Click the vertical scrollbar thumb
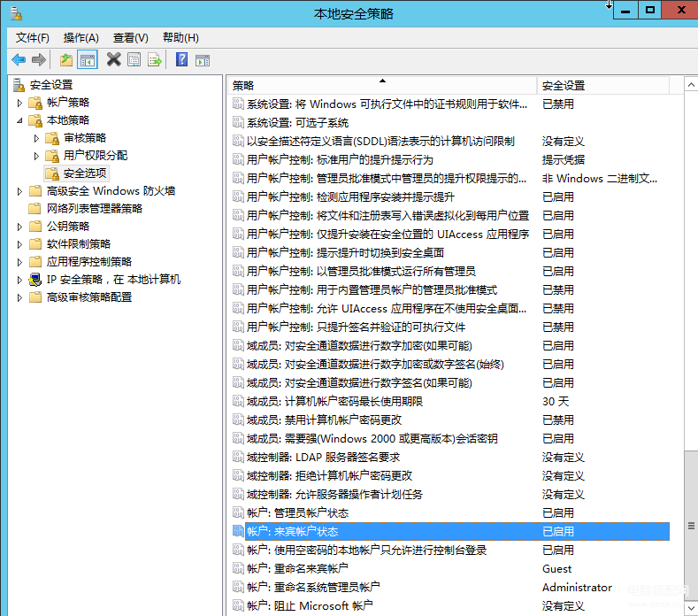Screen dimensions: 698x616 [x=691, y=526]
